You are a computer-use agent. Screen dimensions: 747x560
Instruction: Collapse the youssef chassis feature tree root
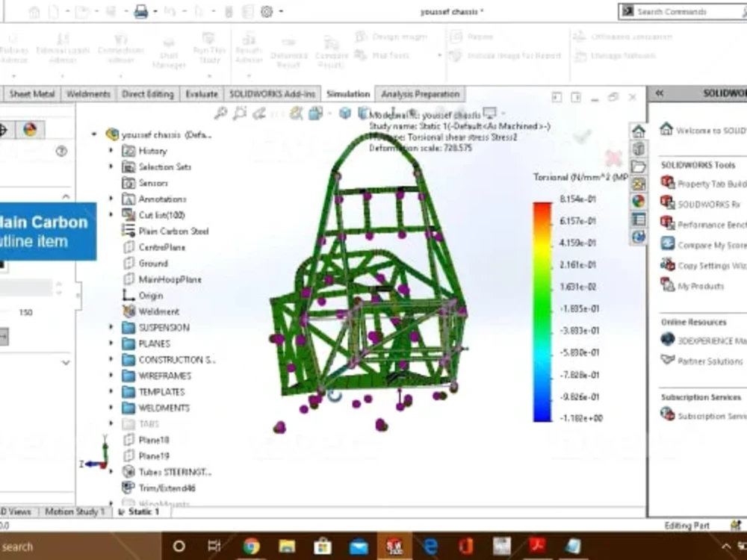[x=93, y=134]
